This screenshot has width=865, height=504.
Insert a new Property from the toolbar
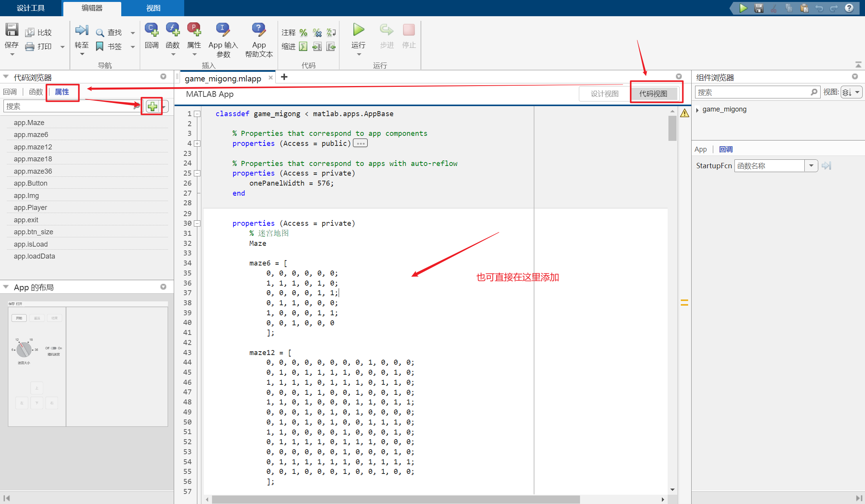[x=194, y=30]
